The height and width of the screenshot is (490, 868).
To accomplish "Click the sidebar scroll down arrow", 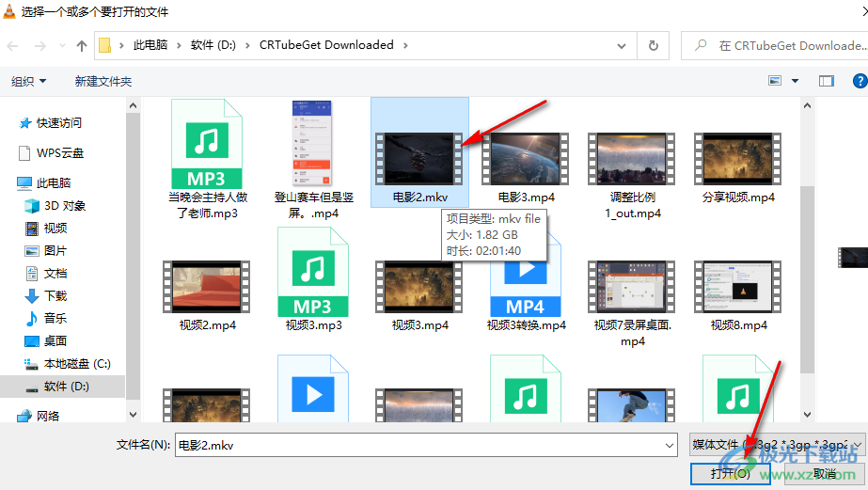I will pyautogui.click(x=133, y=415).
